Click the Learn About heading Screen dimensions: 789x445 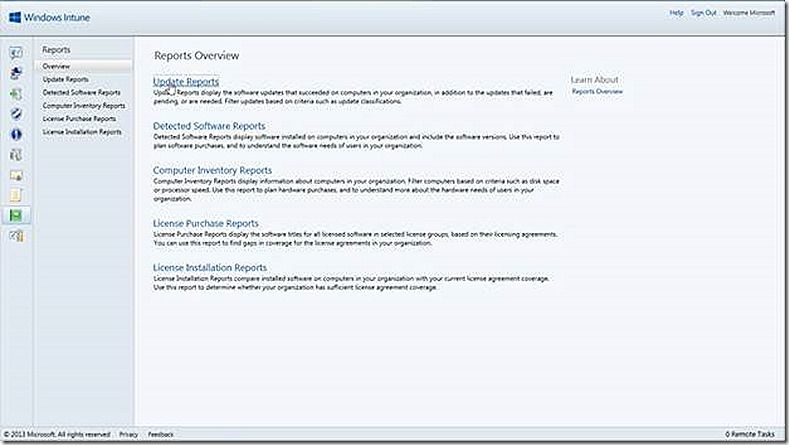coord(594,80)
